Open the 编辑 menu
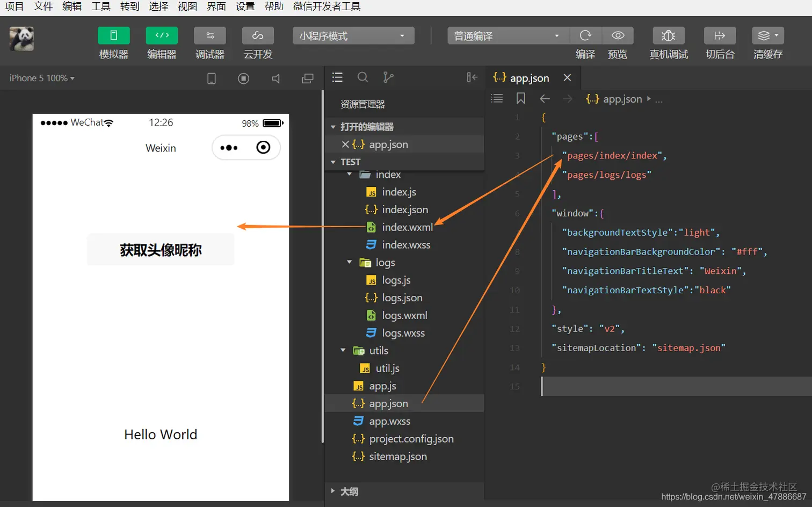 (72, 6)
